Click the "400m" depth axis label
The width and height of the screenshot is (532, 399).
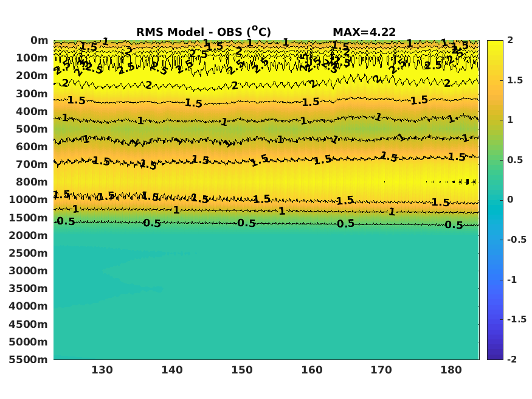click(32, 111)
